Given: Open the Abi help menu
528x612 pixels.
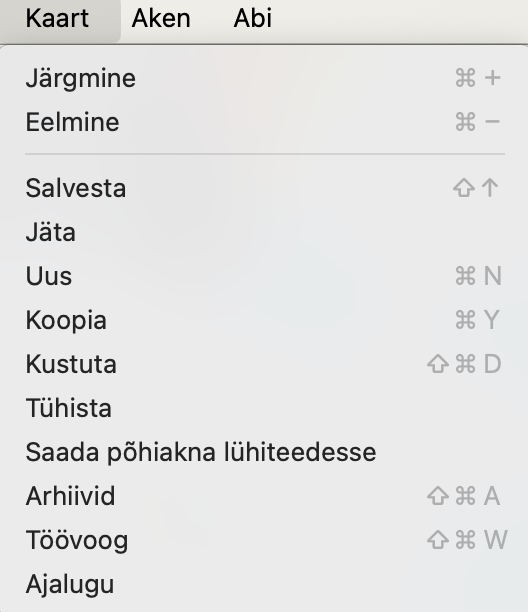Looking at the screenshot, I should click(253, 19).
